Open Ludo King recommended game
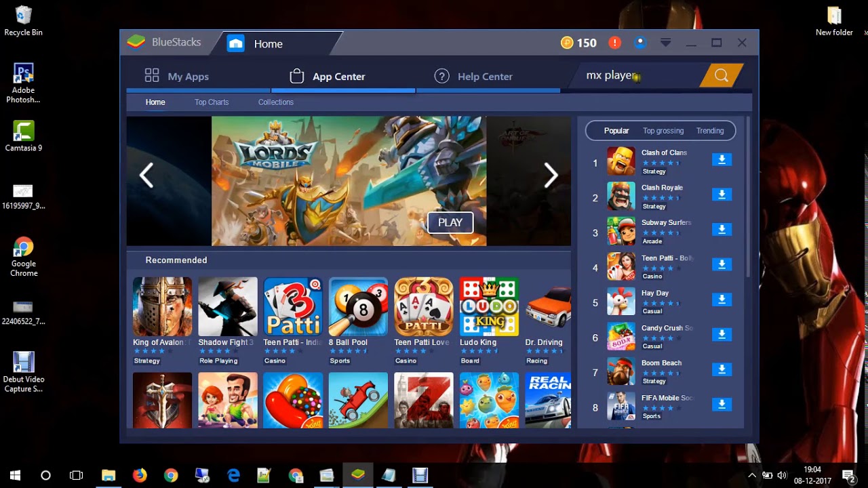The width and height of the screenshot is (868, 488). pyautogui.click(x=489, y=306)
